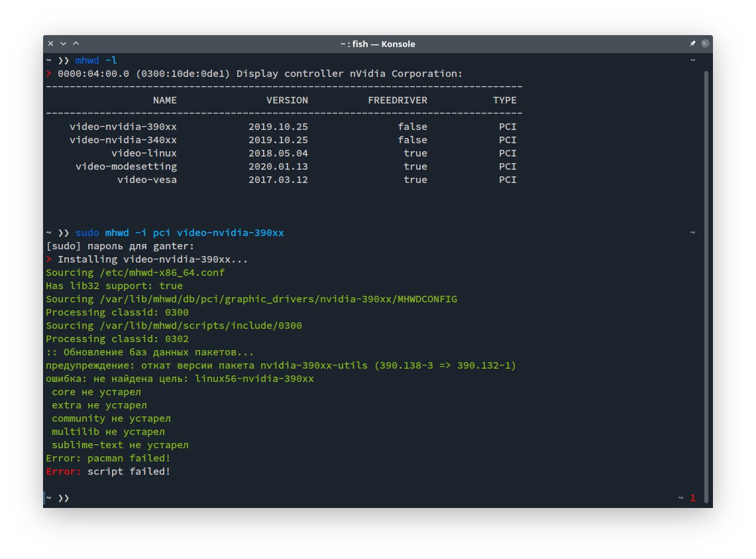This screenshot has height=559, width=756.
Task: Select the 'video-nvidia-340xx' row name
Action: 123,140
